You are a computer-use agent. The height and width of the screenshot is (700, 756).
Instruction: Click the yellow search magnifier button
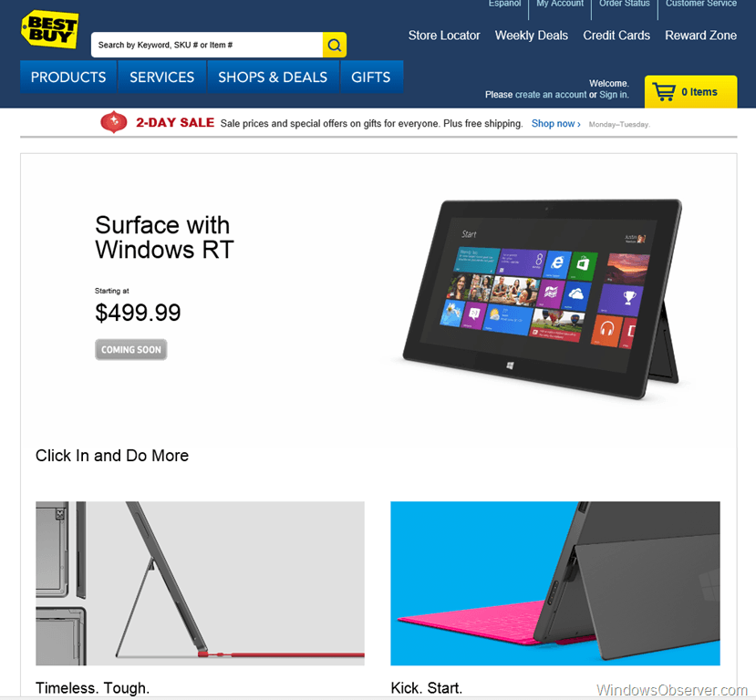[x=334, y=45]
